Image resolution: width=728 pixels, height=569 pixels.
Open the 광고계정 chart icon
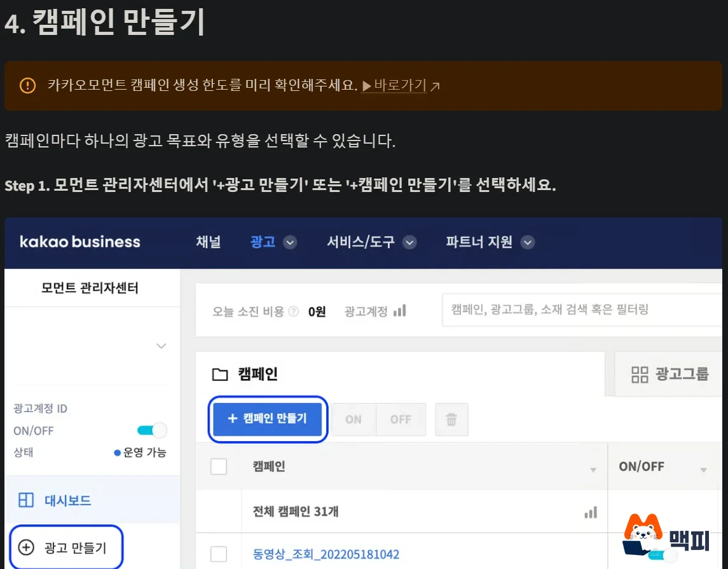click(400, 310)
